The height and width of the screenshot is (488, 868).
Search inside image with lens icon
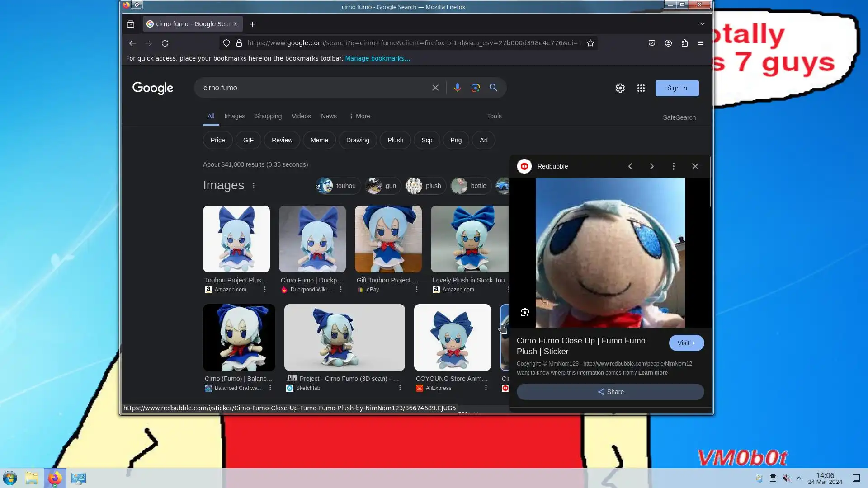[x=524, y=312]
